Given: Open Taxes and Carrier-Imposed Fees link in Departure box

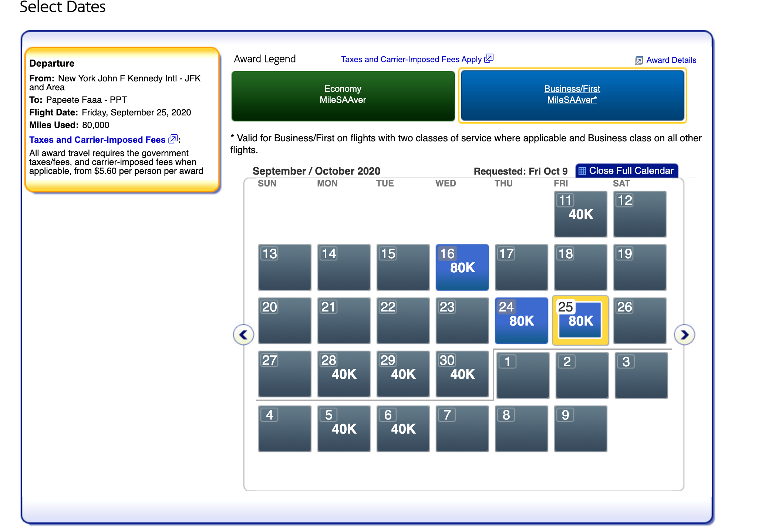Looking at the screenshot, I should (97, 140).
